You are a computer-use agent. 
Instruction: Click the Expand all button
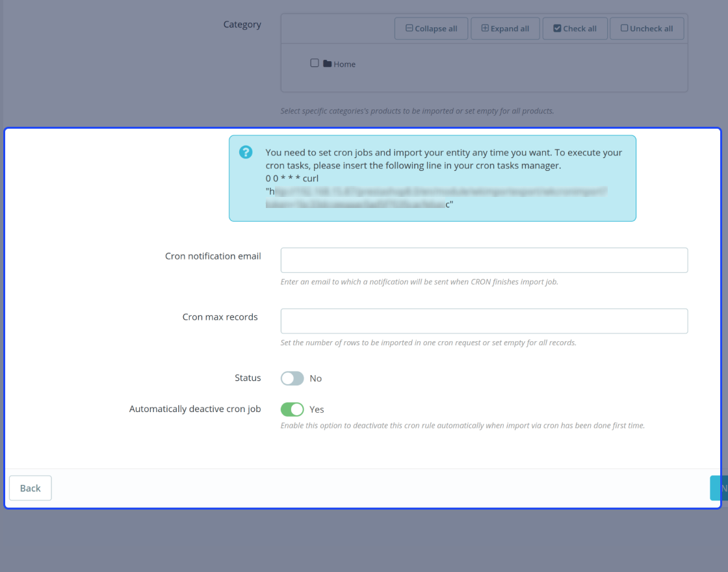[x=505, y=29]
